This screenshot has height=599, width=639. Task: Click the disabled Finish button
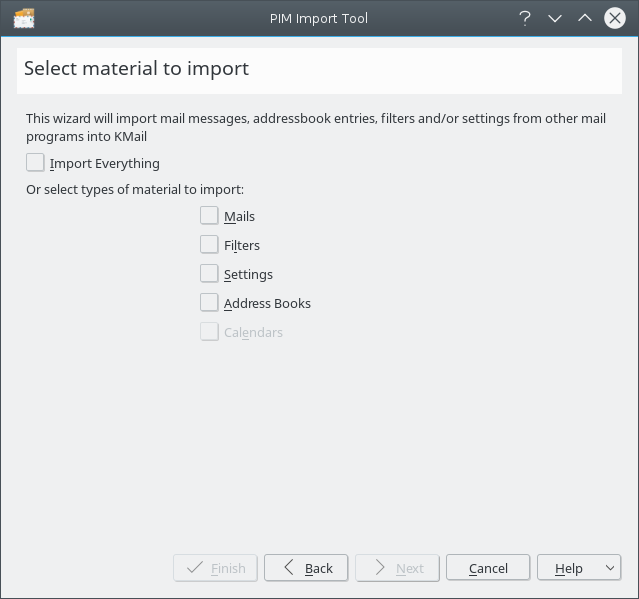coord(216,568)
